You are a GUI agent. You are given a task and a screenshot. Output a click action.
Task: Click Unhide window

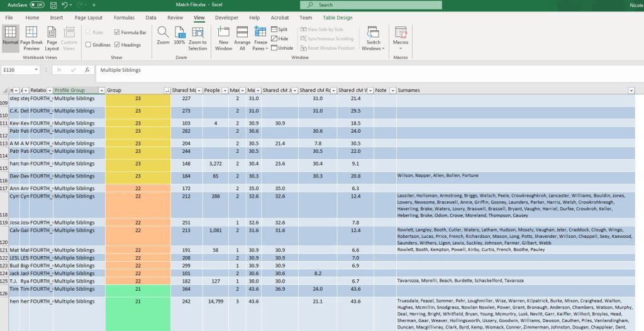[282, 48]
